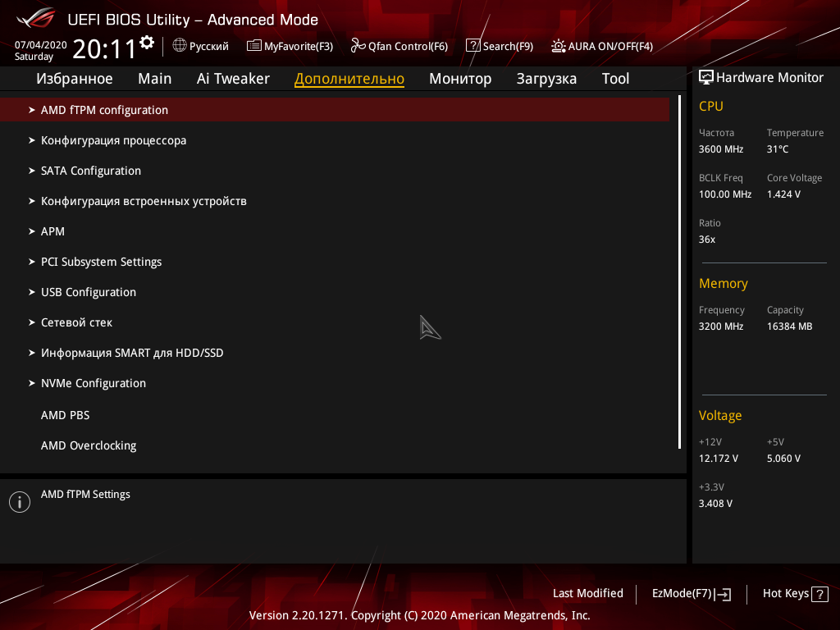Expand arrow beside SATA Configuration
Viewport: 840px width, 630px height.
(32, 171)
